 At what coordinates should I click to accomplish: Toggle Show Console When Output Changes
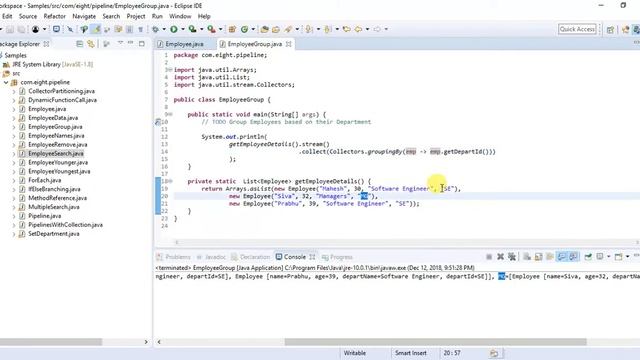pos(562,256)
